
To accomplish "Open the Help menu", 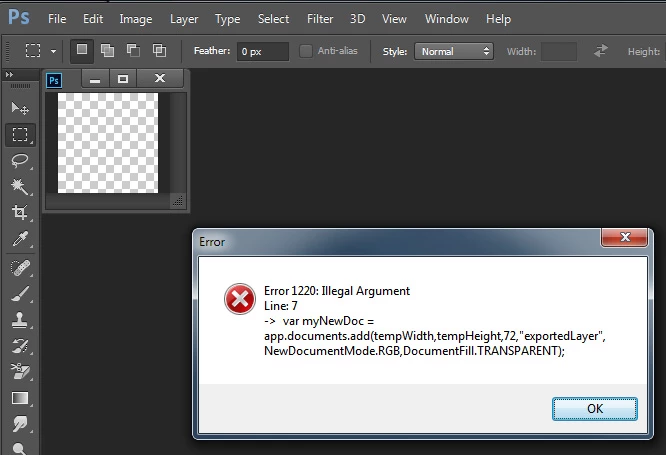I will point(498,19).
